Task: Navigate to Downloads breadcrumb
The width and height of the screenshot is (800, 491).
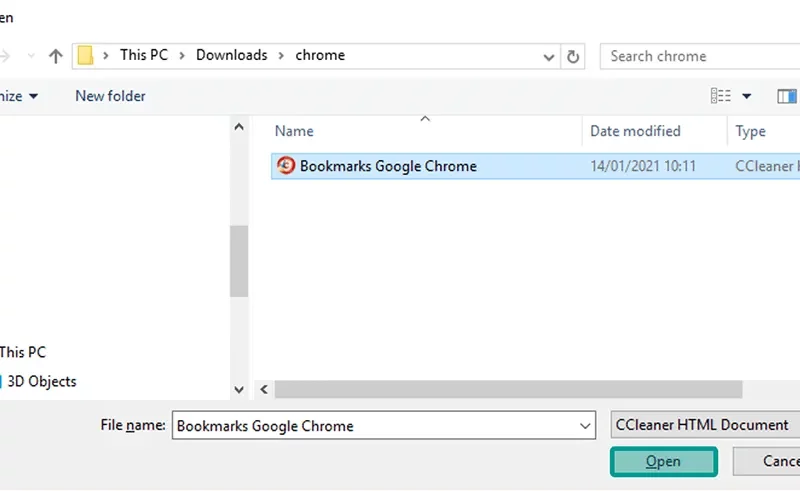Action: (x=232, y=55)
